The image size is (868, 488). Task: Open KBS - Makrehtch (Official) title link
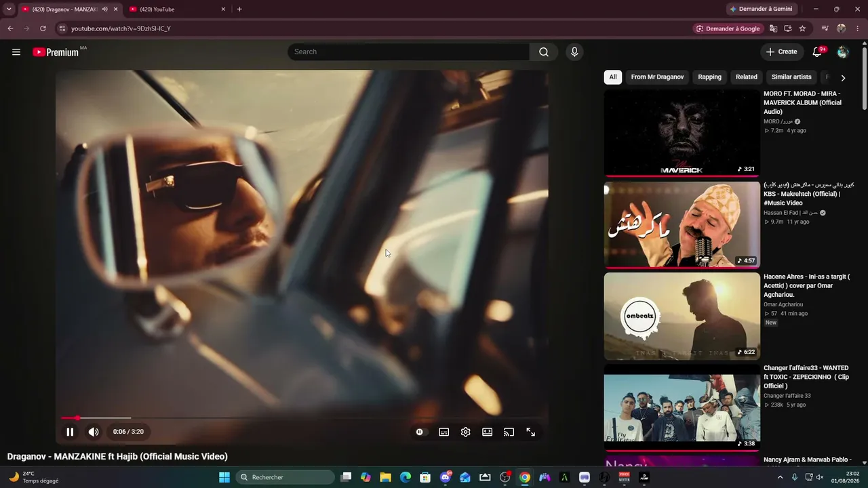(x=808, y=194)
